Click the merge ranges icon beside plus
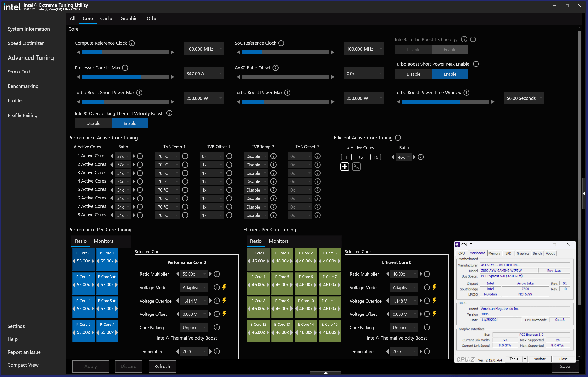Viewport: 588px width, 377px height. [x=357, y=167]
